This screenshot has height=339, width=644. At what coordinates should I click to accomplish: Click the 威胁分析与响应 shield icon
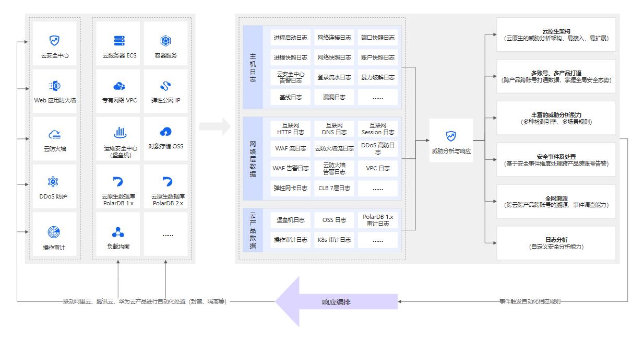tap(451, 136)
